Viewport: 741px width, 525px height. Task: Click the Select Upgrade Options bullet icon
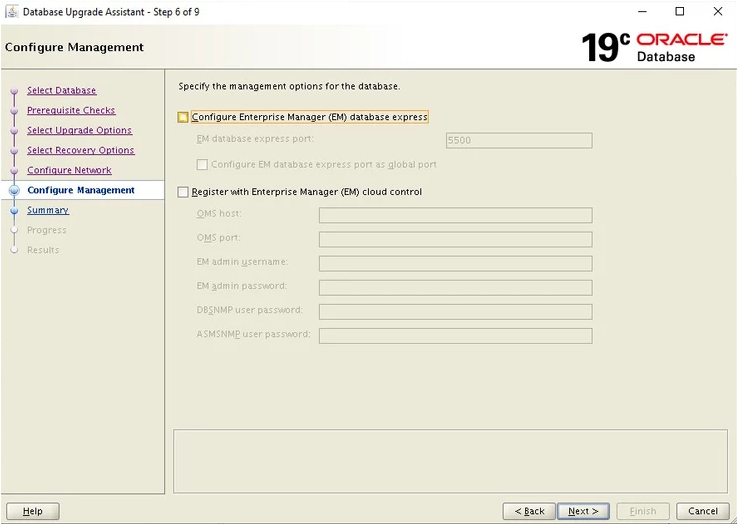[x=14, y=130]
